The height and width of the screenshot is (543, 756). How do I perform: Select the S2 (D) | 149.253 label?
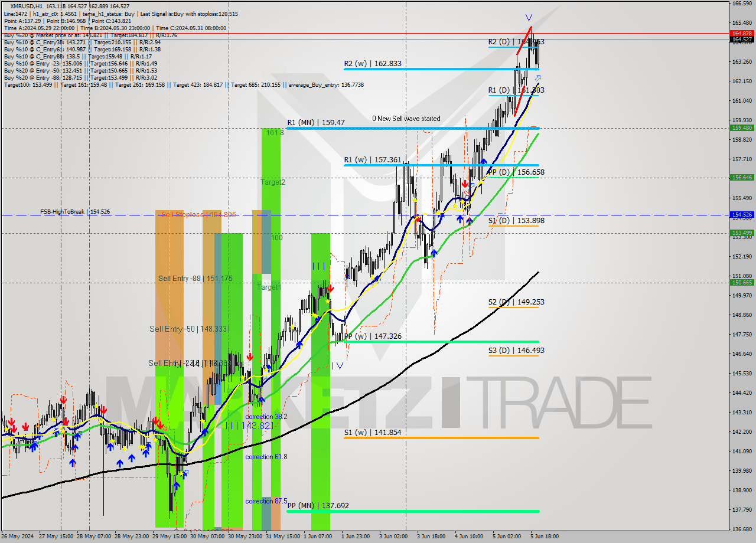(x=516, y=302)
